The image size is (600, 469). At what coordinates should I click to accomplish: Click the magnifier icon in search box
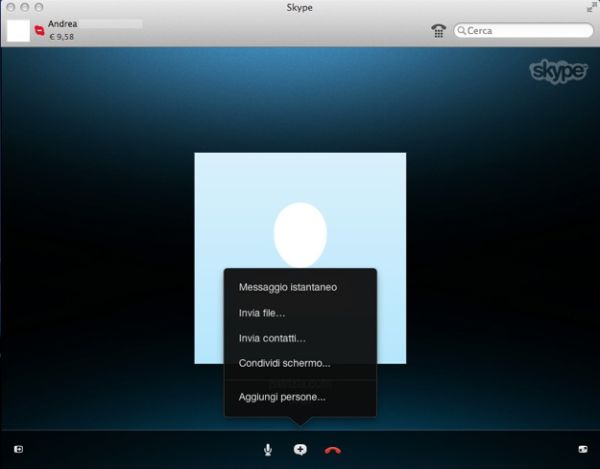(x=463, y=31)
